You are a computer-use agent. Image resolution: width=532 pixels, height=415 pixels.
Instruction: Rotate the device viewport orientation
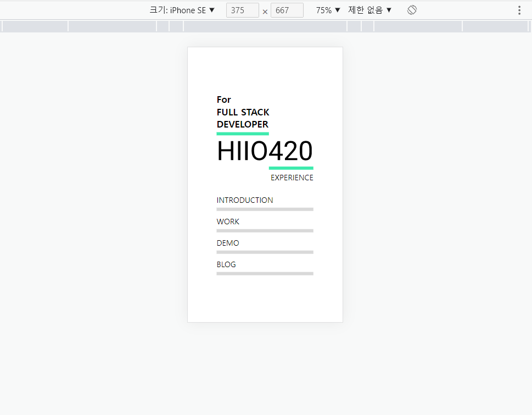click(412, 10)
